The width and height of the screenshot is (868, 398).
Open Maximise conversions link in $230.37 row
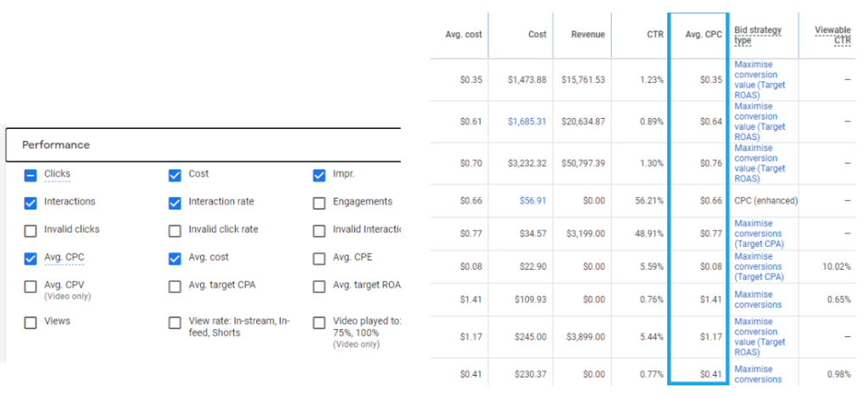[x=758, y=374]
